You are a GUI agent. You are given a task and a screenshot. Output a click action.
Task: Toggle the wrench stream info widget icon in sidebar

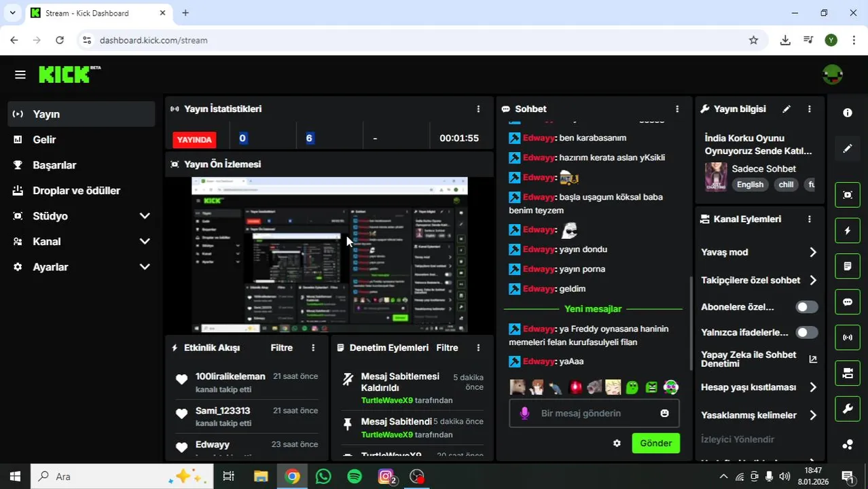[x=848, y=409]
